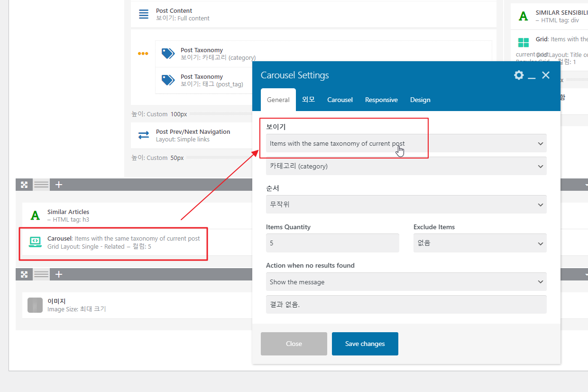Select the Carousel element description text
The image size is (588, 392).
click(124, 242)
